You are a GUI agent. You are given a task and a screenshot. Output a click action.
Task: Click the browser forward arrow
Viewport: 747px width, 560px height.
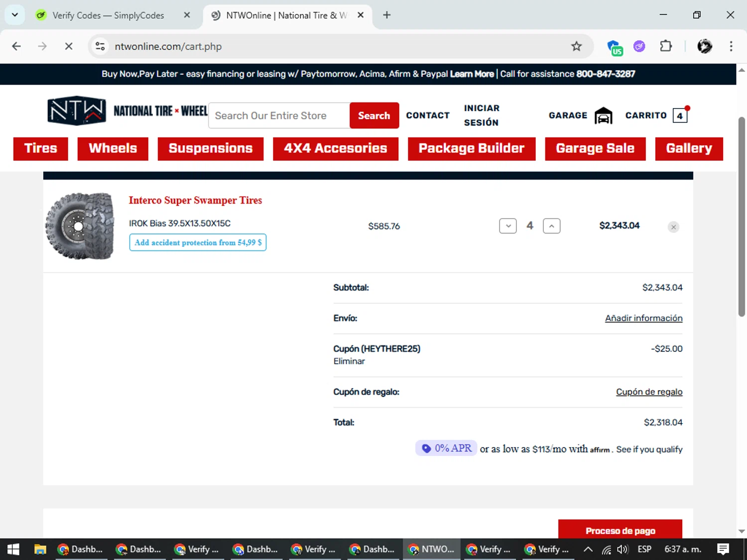pos(42,46)
